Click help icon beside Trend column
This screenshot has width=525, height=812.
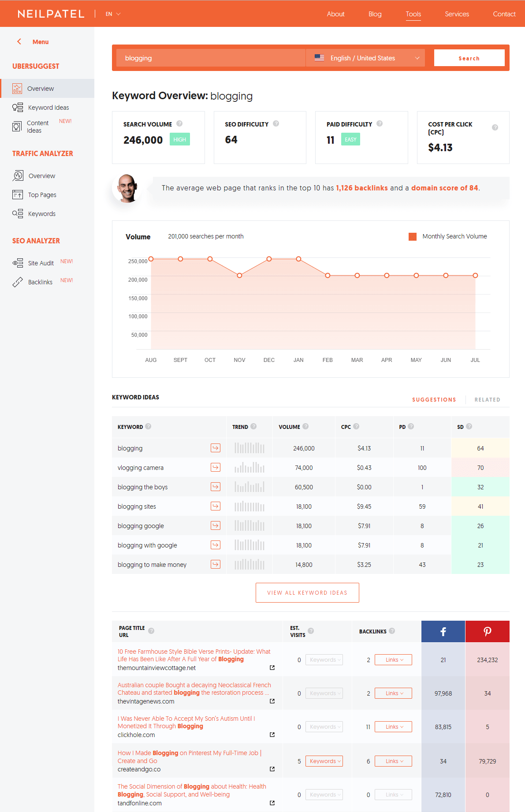253,426
